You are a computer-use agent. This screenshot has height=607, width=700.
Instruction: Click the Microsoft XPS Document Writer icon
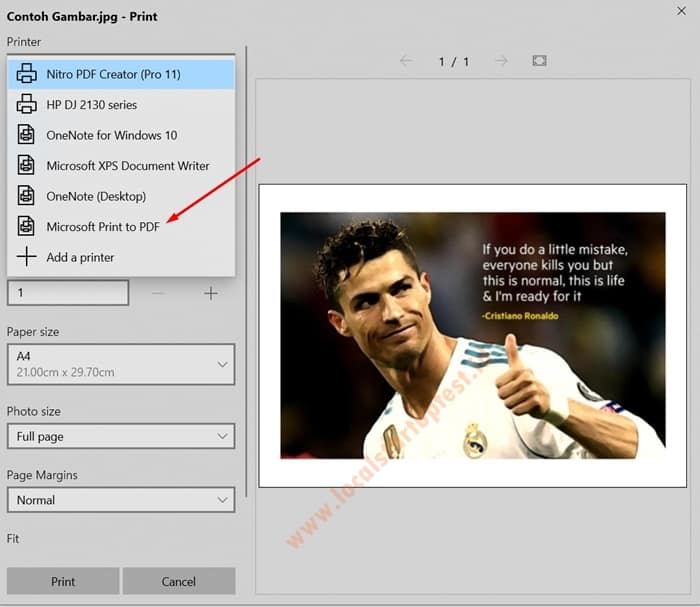point(26,166)
